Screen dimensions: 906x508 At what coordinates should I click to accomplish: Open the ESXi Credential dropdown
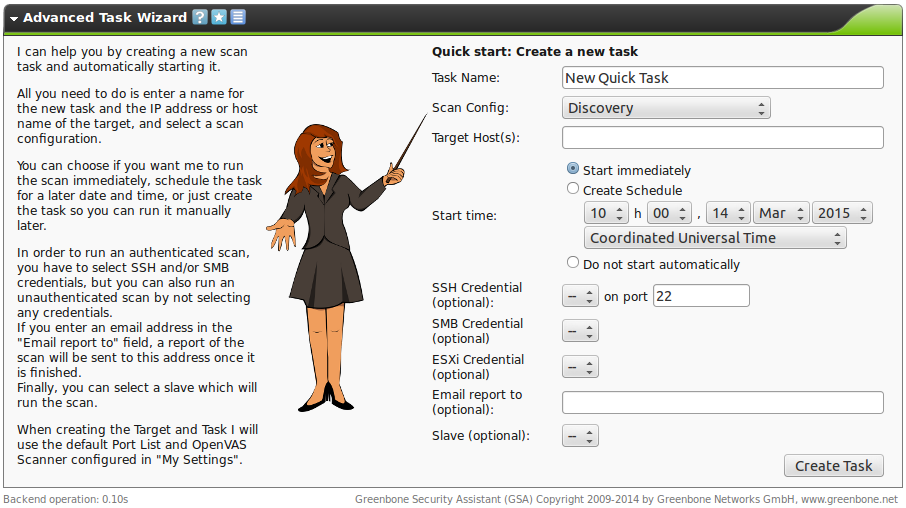tap(580, 367)
